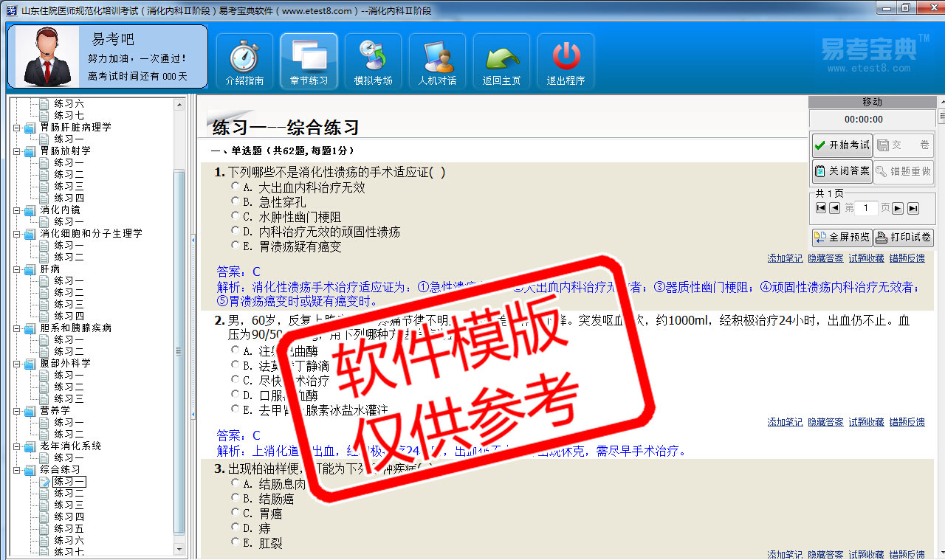Click the 打印试卷 print button
Screen dimensions: 945x560
coord(904,238)
